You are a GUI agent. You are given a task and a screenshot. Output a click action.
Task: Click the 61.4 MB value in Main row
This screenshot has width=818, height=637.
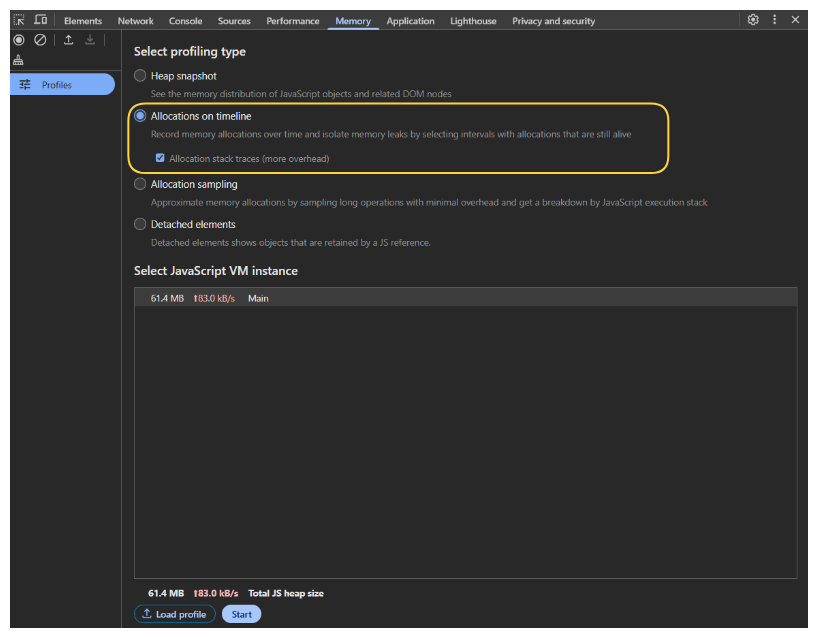click(167, 298)
